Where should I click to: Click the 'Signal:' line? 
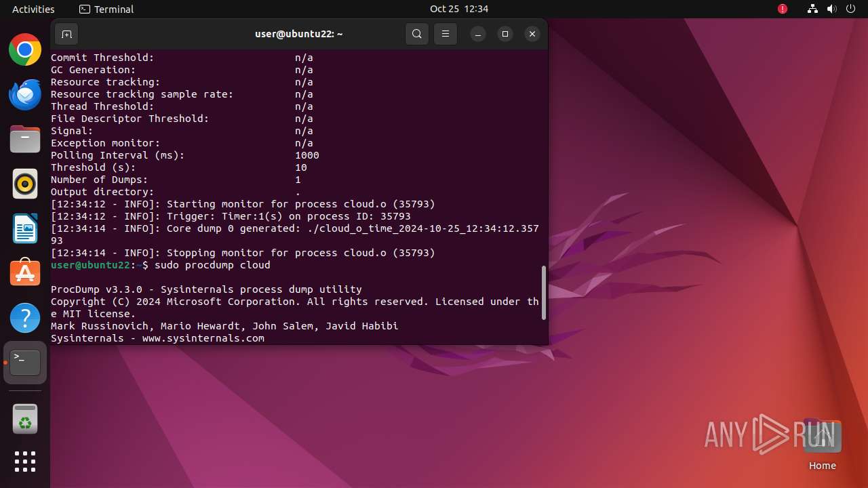[x=182, y=131]
